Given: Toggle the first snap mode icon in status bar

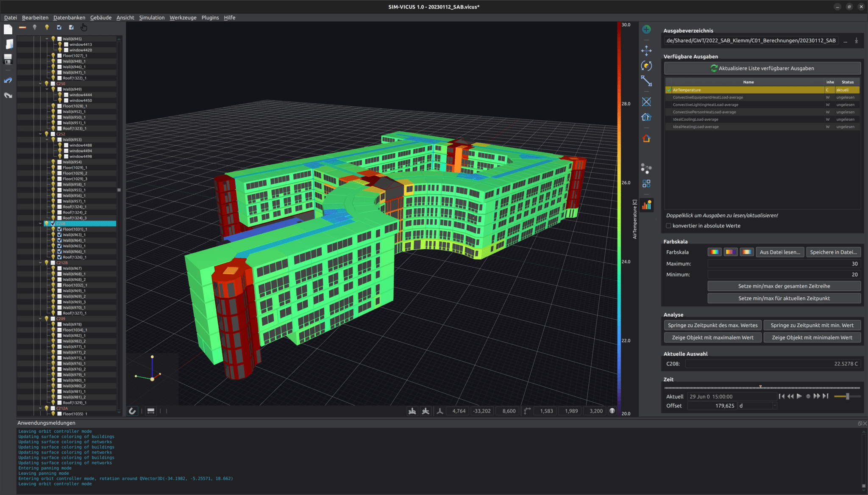Looking at the screenshot, I should 412,411.
